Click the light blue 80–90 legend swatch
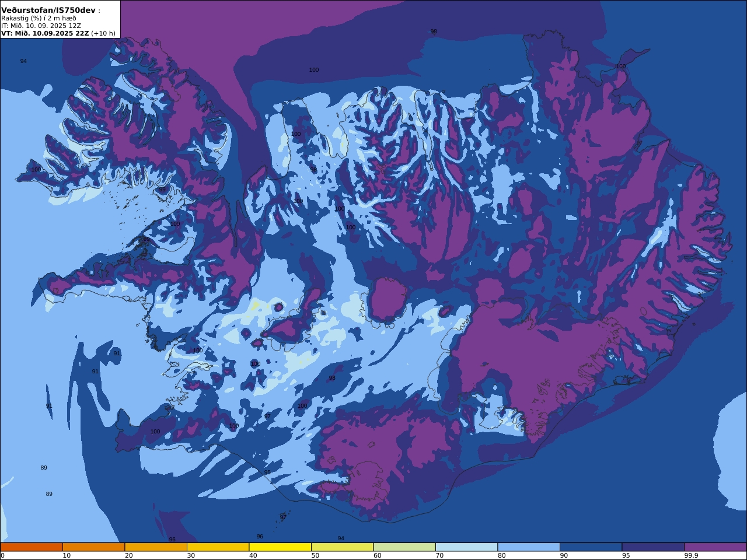Screen dimensions: 747x560 (x=529, y=547)
